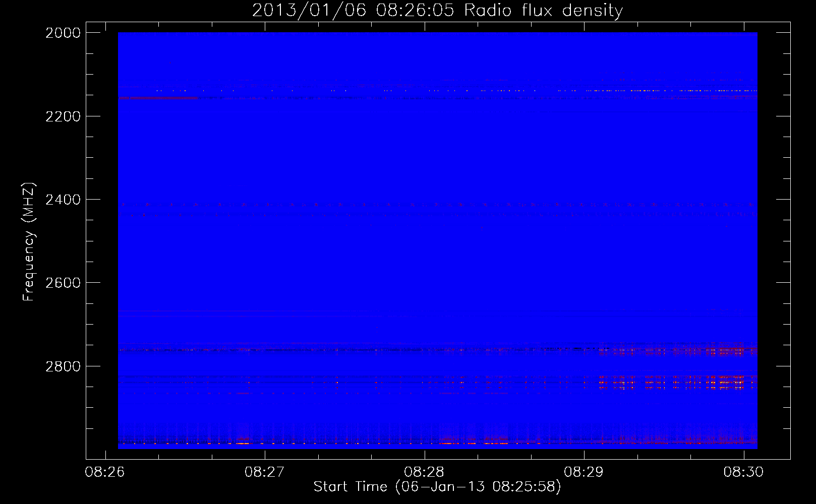This screenshot has height=504, width=816.
Task: Click the plot title 2013/01/06 08:26:05 Radio flux density
Action: 437,11
